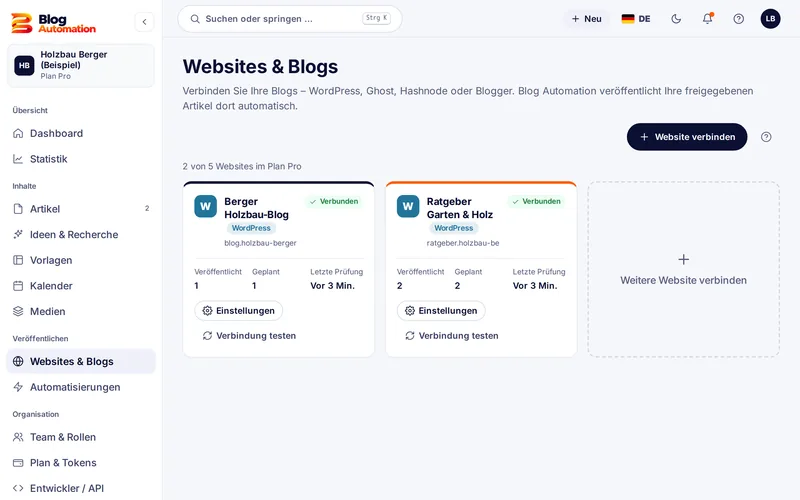Open Statistik in the sidebar

tap(81, 159)
